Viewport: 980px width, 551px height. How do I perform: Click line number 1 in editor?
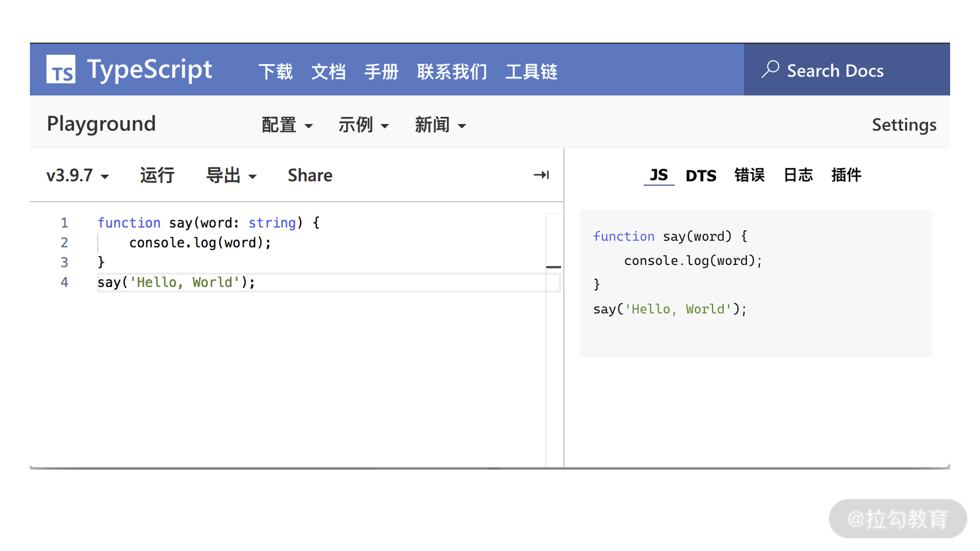[x=64, y=223]
